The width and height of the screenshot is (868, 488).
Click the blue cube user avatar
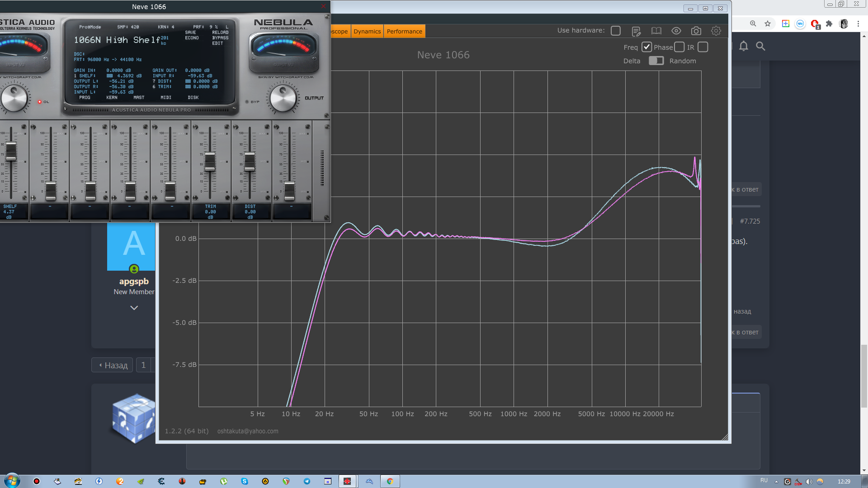pos(134,418)
